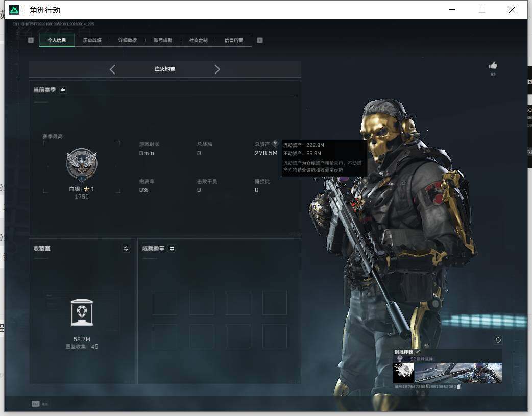The height and width of the screenshot is (416, 532).
Task: Go to next mode with right chevron
Action: 217,69
